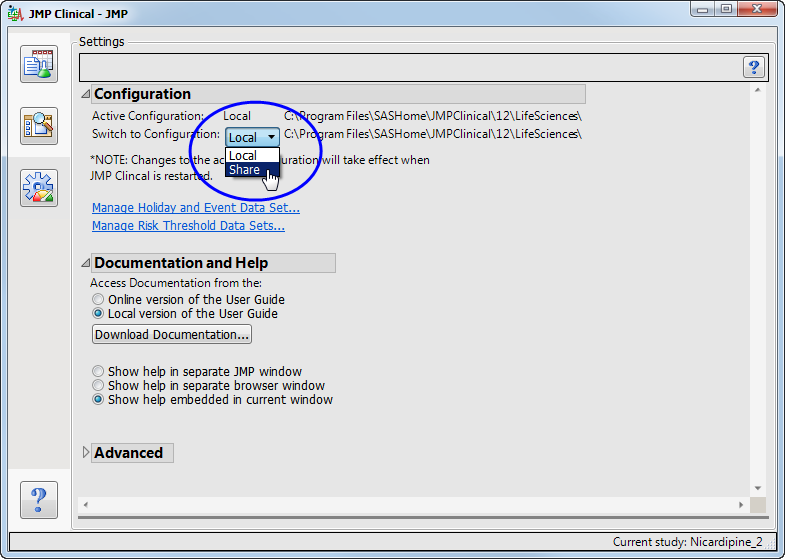The width and height of the screenshot is (785, 559).
Task: Collapse the Configuration section
Action: 86,94
